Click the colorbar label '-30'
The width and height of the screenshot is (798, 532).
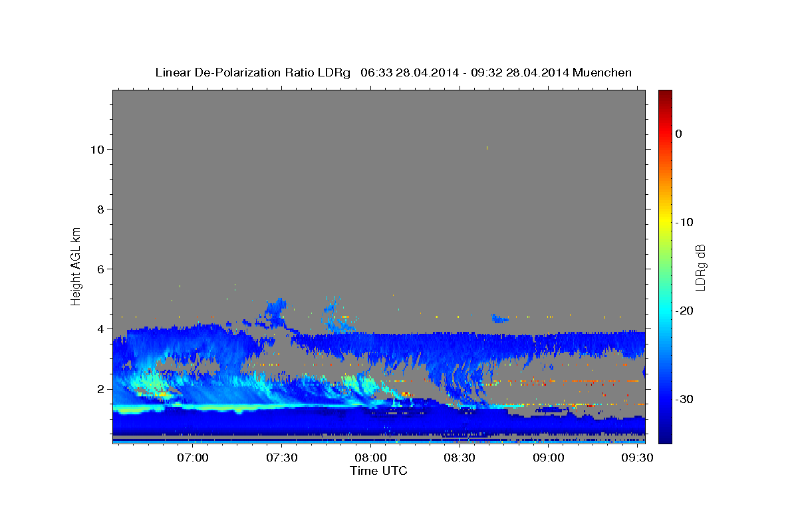[685, 399]
